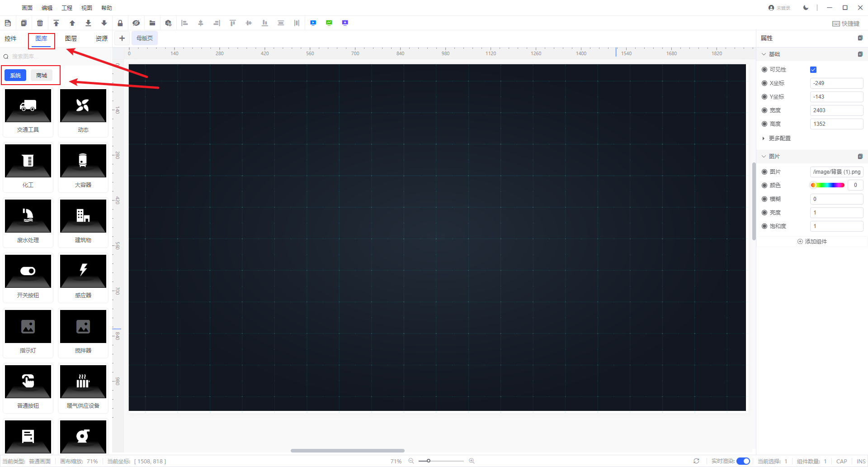The height and width of the screenshot is (467, 868).
Task: Click the refresh icon in status bar
Action: [696, 461]
